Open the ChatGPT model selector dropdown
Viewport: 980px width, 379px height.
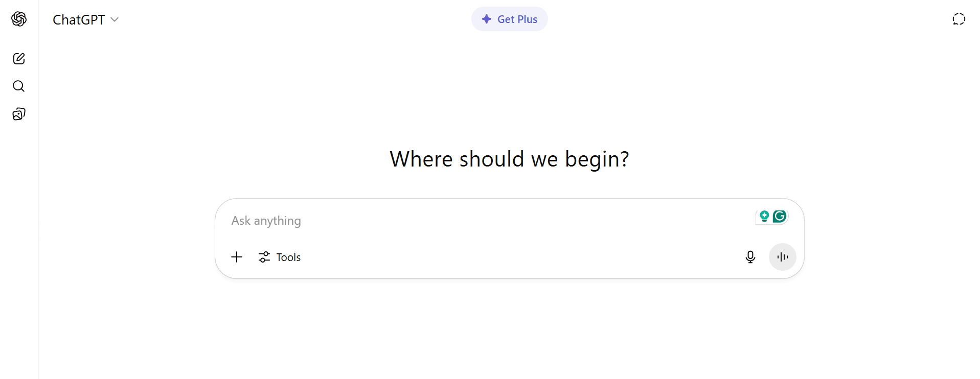pyautogui.click(x=86, y=19)
